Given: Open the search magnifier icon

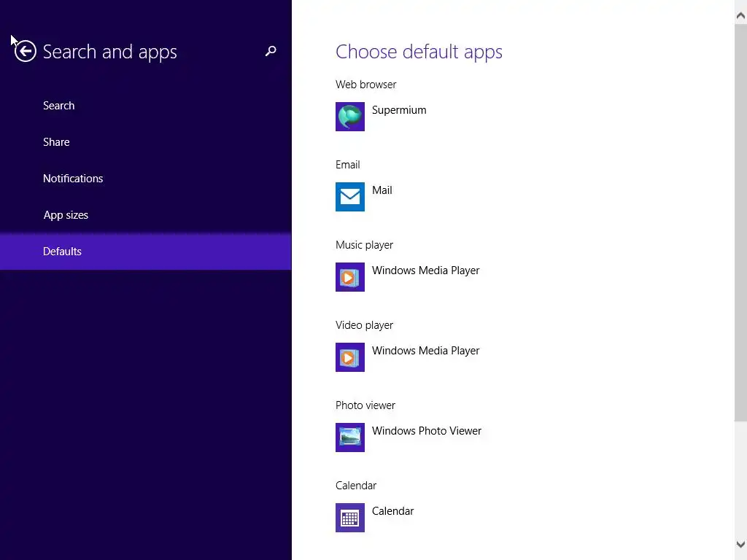Looking at the screenshot, I should point(271,51).
